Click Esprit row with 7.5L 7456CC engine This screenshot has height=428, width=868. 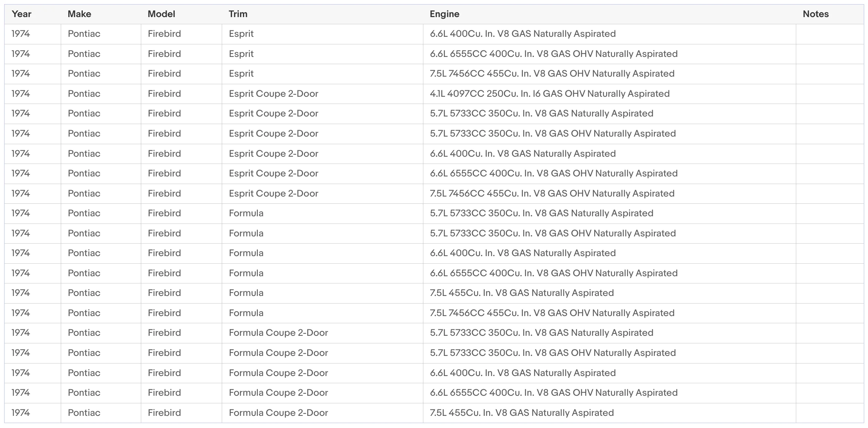pos(434,74)
